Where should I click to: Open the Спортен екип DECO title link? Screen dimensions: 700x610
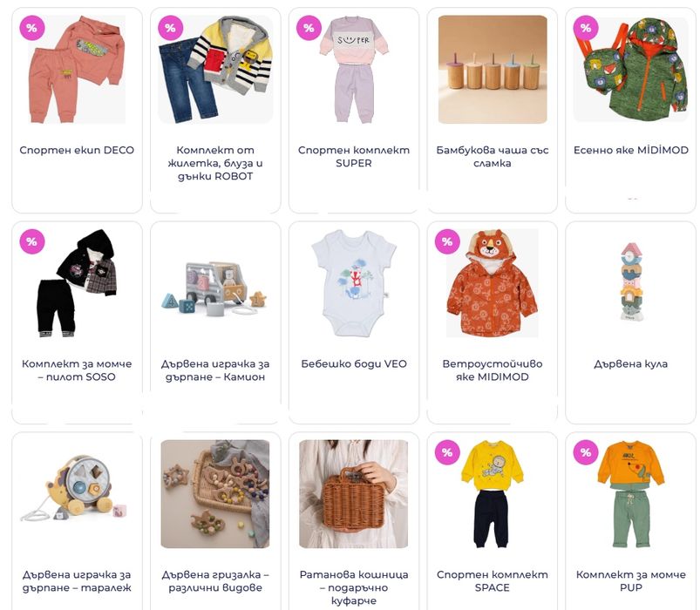77,150
